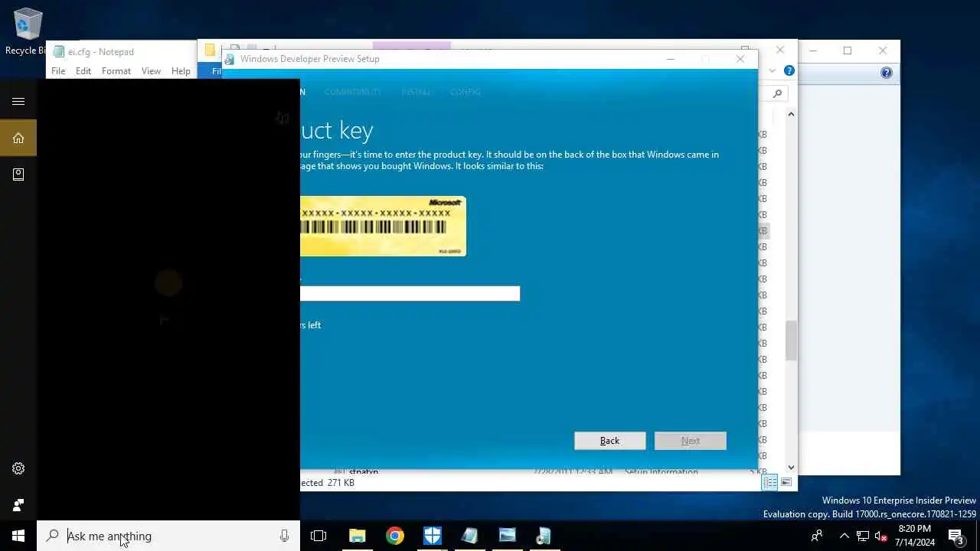Click the Explorer scrollbar down arrow
This screenshot has height=551, width=980.
791,467
